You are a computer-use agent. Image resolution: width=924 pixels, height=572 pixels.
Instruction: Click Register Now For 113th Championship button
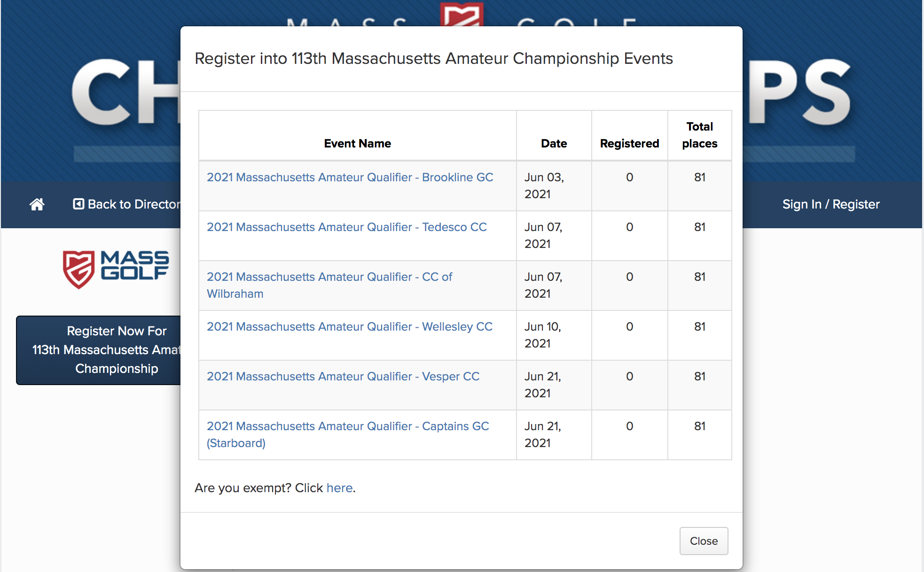tap(99, 350)
